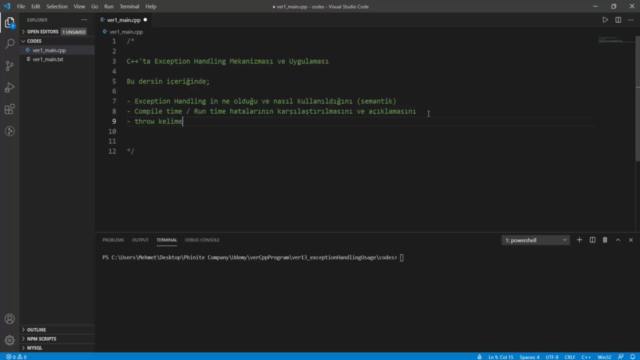The image size is (640, 360).
Task: Click errors and warnings status indicator
Action: [x=16, y=357]
